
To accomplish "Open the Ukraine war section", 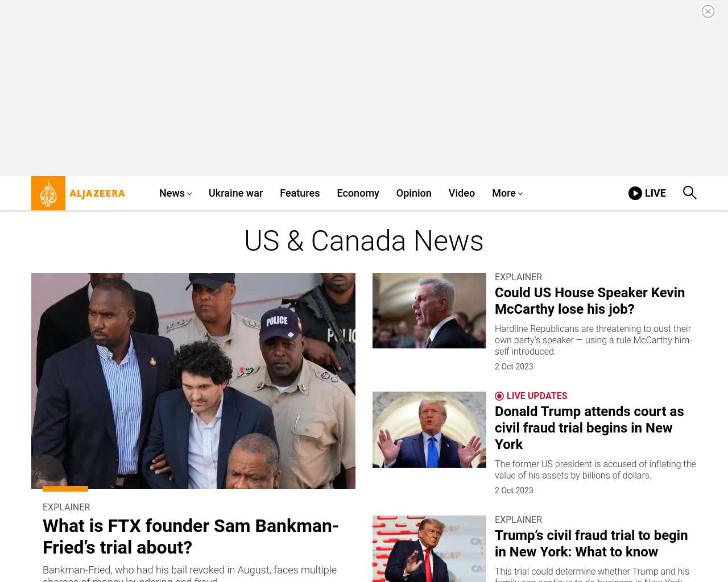I will coord(235,193).
